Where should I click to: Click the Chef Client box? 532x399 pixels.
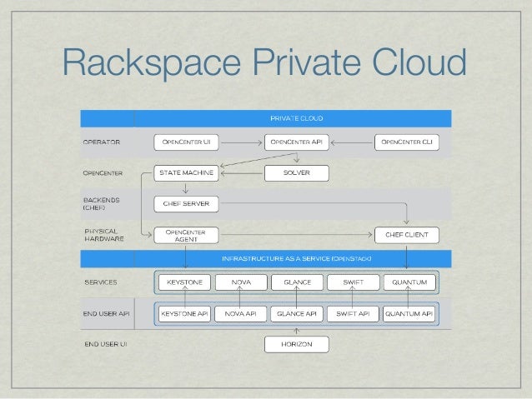[407, 235]
